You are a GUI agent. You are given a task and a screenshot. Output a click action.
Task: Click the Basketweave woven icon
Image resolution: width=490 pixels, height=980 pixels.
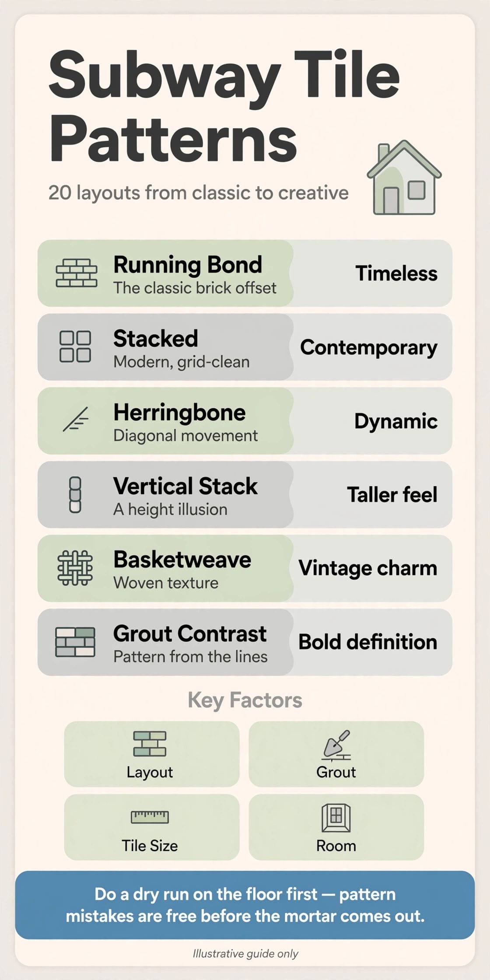(75, 568)
